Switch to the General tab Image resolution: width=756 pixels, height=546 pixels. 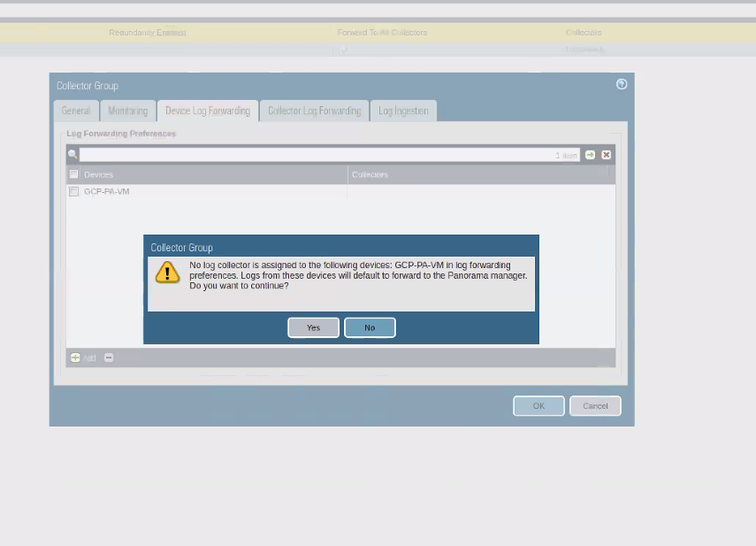pos(76,111)
